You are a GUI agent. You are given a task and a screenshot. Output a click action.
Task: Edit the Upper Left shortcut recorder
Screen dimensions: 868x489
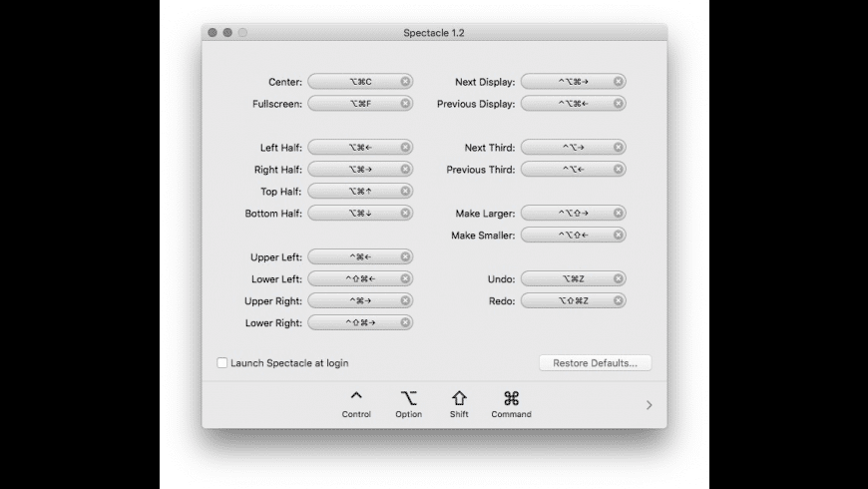click(360, 256)
